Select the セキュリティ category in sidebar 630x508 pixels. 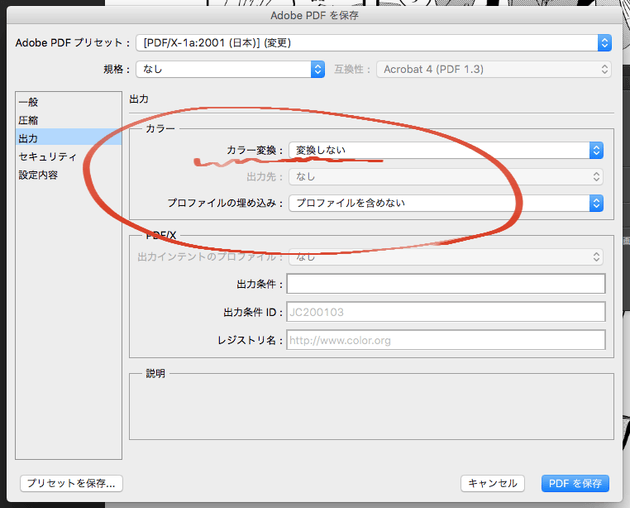tap(68, 156)
